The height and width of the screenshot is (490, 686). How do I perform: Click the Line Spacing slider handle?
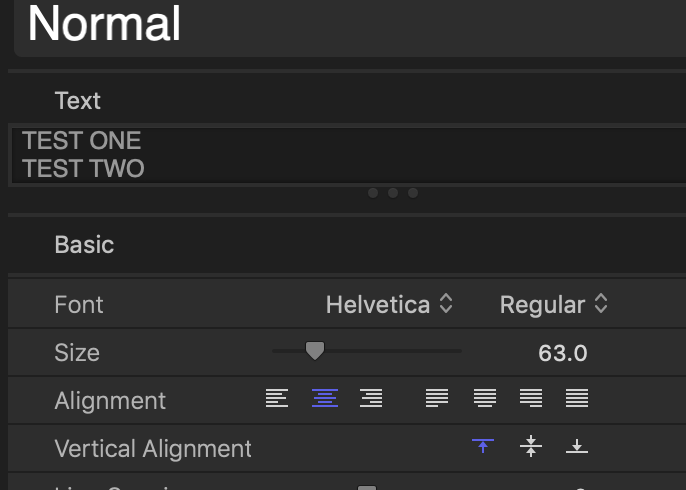(367, 487)
